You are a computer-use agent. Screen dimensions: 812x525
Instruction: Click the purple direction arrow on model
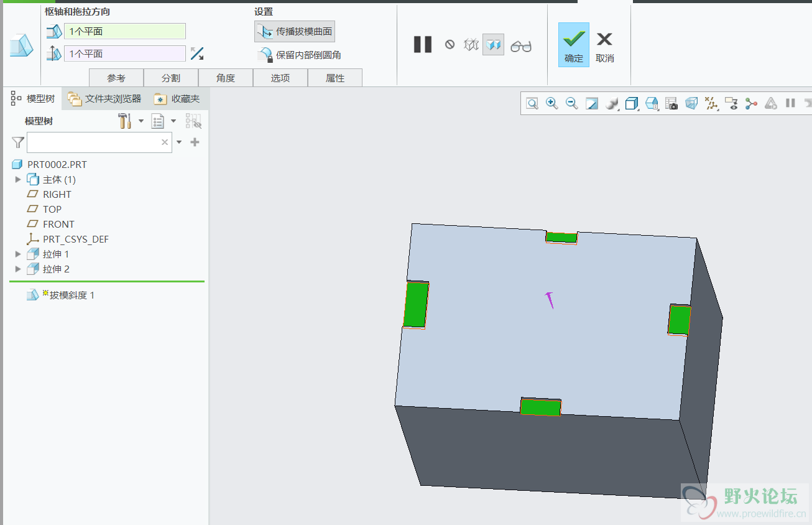pyautogui.click(x=550, y=300)
